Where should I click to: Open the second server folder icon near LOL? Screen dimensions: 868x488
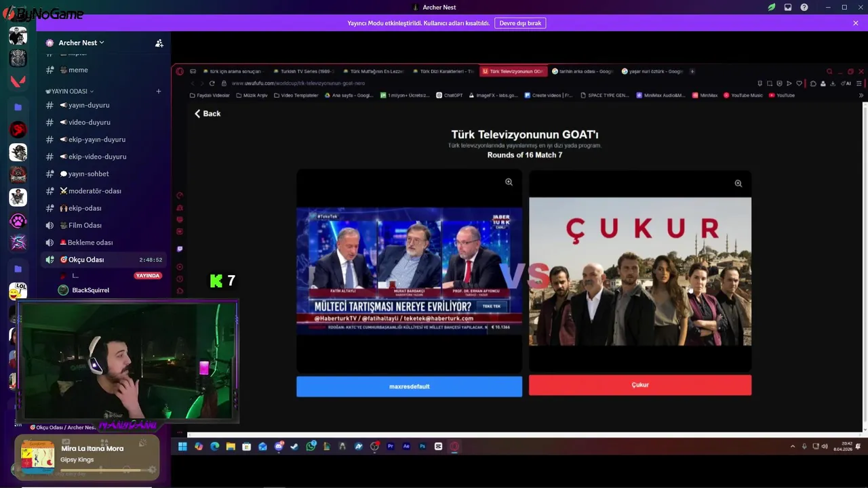coord(18,269)
